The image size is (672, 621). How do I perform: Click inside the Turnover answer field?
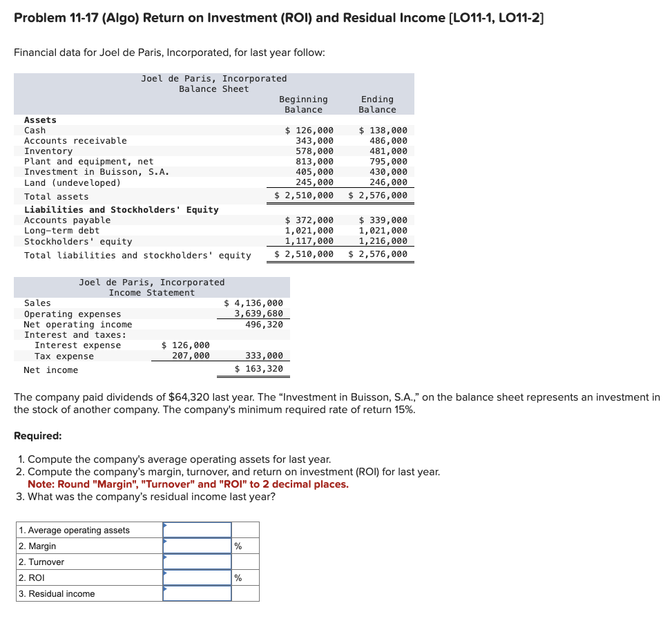tap(197, 562)
